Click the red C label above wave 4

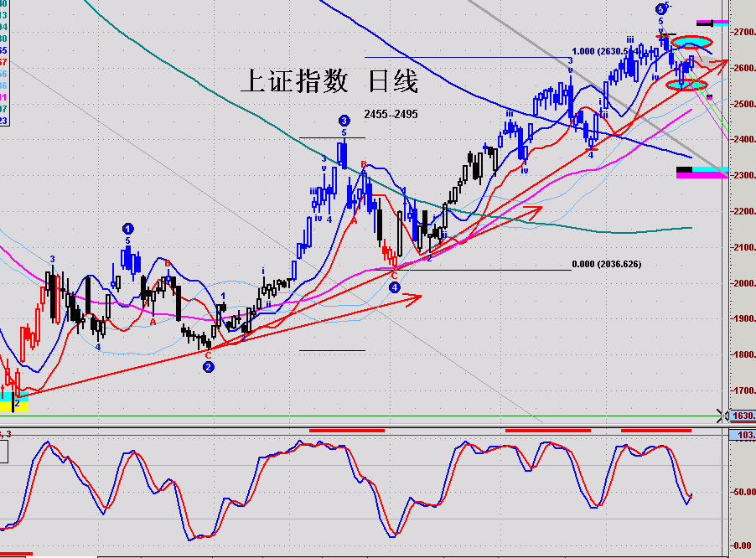pyautogui.click(x=394, y=276)
